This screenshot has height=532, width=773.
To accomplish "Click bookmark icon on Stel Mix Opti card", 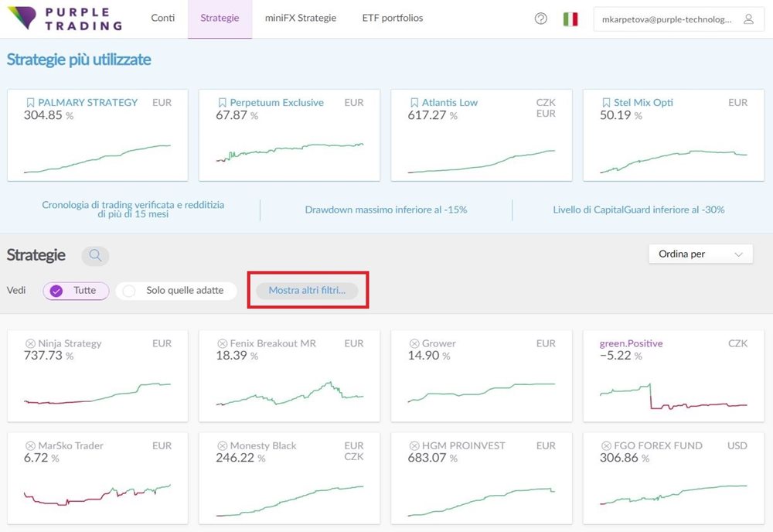I will click(x=606, y=103).
